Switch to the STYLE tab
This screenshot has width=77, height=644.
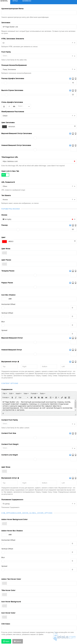(15, 1)
